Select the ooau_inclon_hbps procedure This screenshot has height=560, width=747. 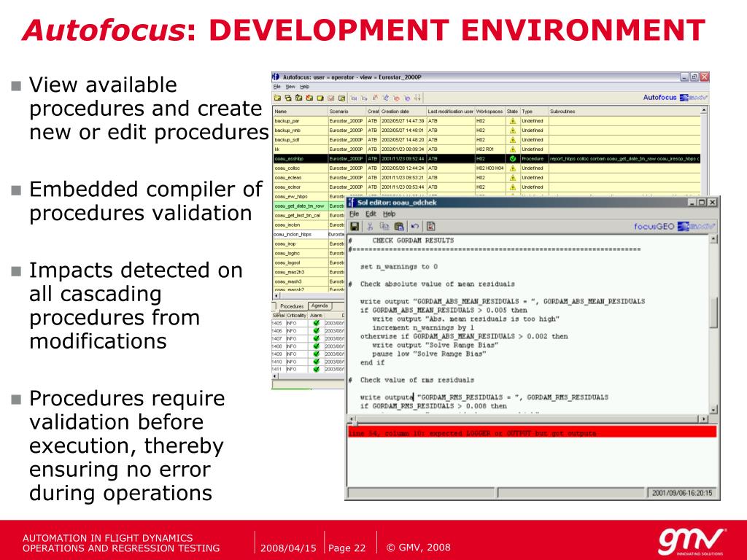tap(293, 234)
